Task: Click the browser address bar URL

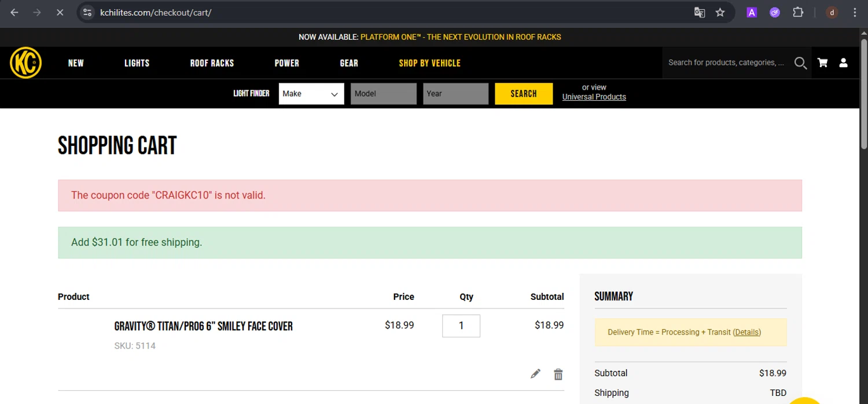Action: tap(156, 12)
